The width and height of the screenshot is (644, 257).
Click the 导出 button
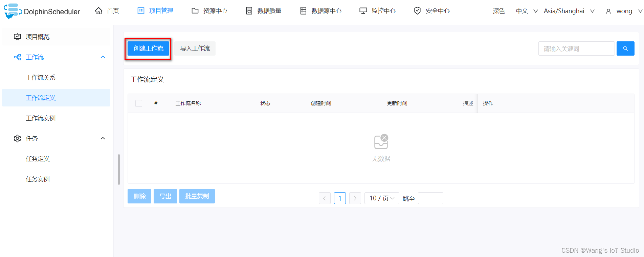[165, 196]
